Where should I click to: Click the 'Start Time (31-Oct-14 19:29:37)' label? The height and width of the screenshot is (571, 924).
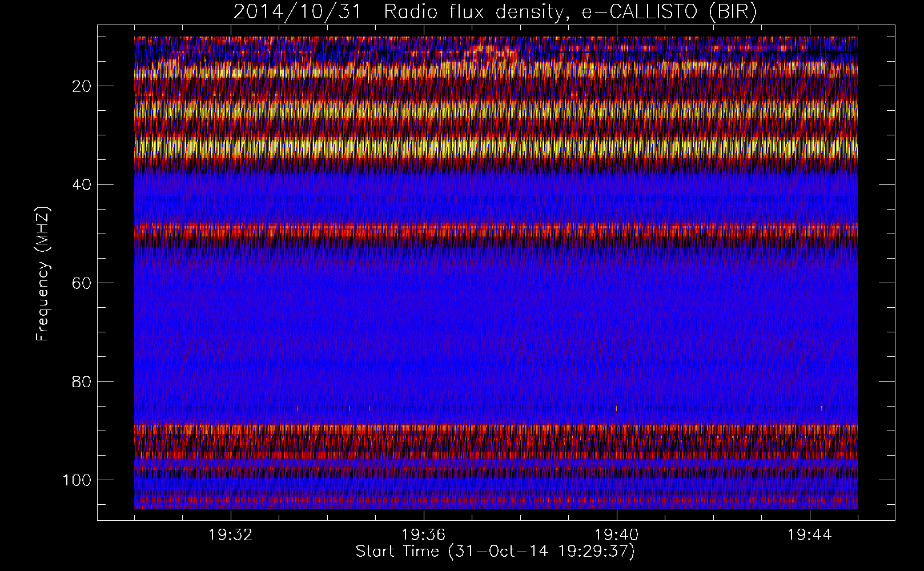495,552
